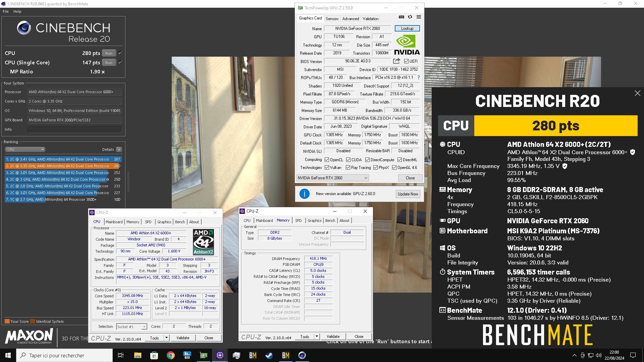Open the notification center

pyautogui.click(x=633, y=355)
